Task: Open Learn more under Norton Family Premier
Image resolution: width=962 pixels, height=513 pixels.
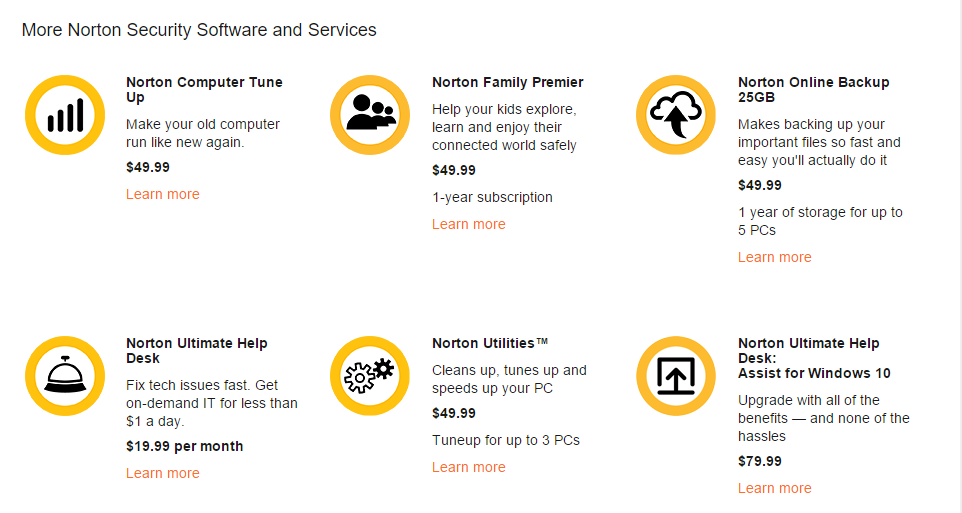Action: [469, 224]
